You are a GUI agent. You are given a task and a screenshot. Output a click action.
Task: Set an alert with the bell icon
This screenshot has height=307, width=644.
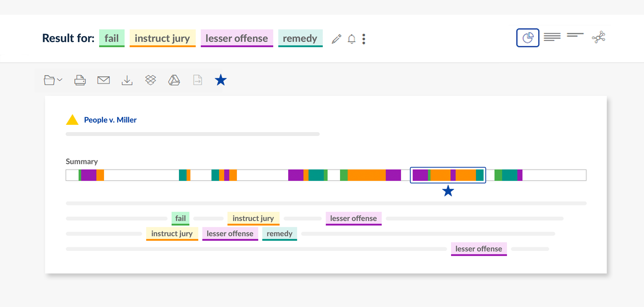point(352,39)
